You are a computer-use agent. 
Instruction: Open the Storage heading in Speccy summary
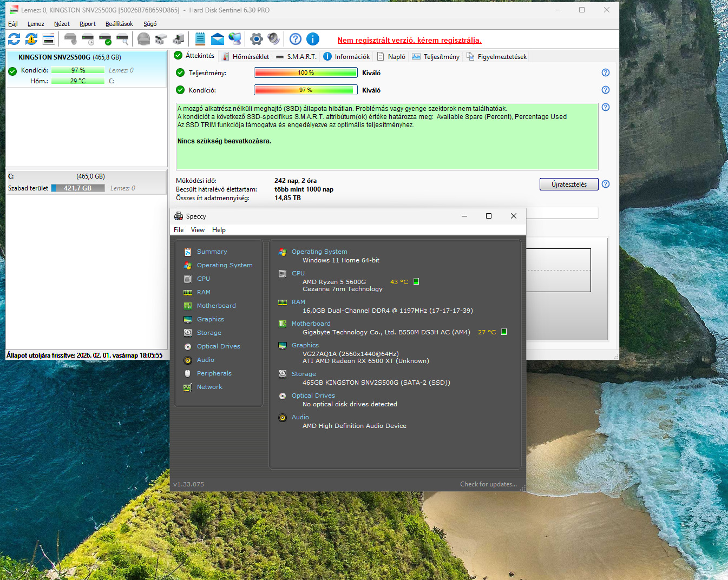(x=304, y=374)
